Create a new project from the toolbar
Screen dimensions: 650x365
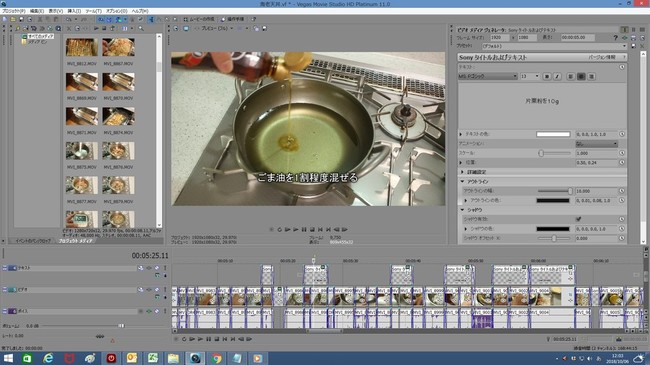click(5, 19)
